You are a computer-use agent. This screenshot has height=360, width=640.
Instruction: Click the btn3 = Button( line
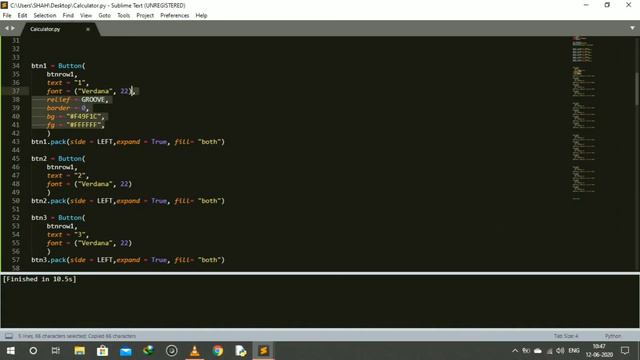[58, 218]
